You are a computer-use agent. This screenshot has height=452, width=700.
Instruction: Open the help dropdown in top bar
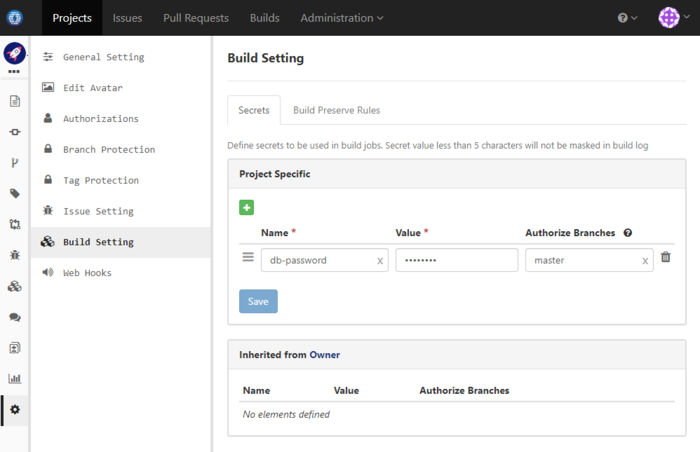[628, 18]
